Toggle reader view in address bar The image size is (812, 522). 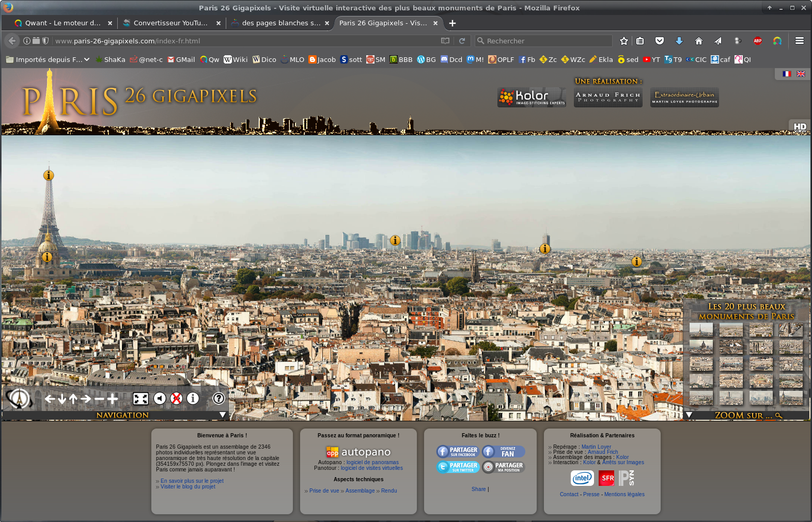445,41
